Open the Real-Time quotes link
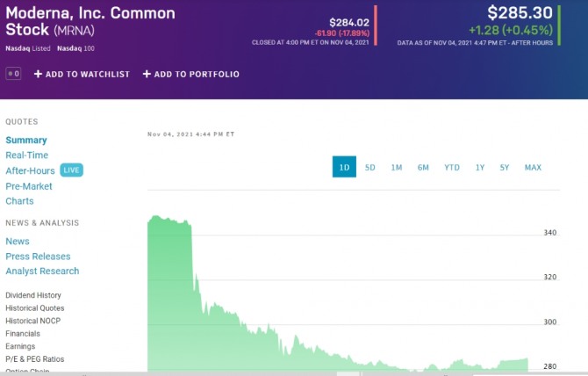The height and width of the screenshot is (376, 588). 26,155
